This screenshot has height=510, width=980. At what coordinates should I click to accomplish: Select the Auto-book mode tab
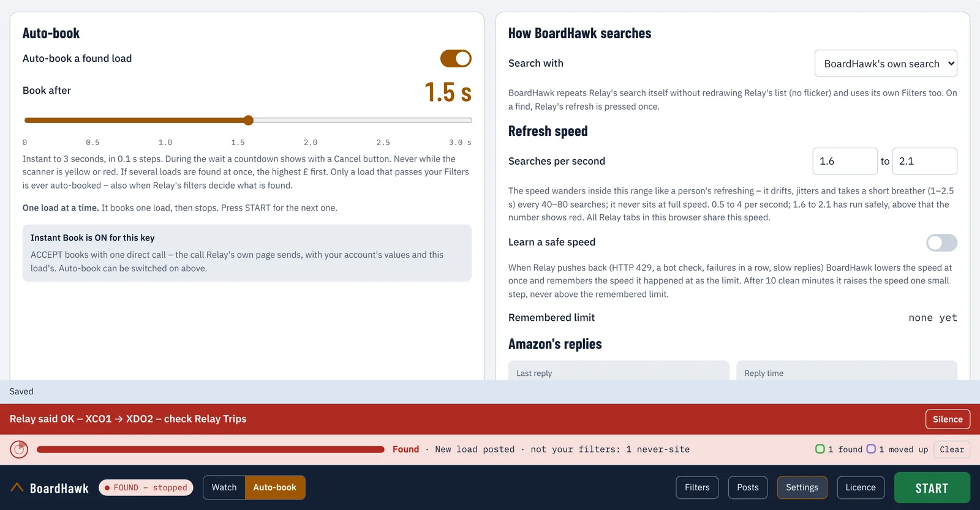275,487
